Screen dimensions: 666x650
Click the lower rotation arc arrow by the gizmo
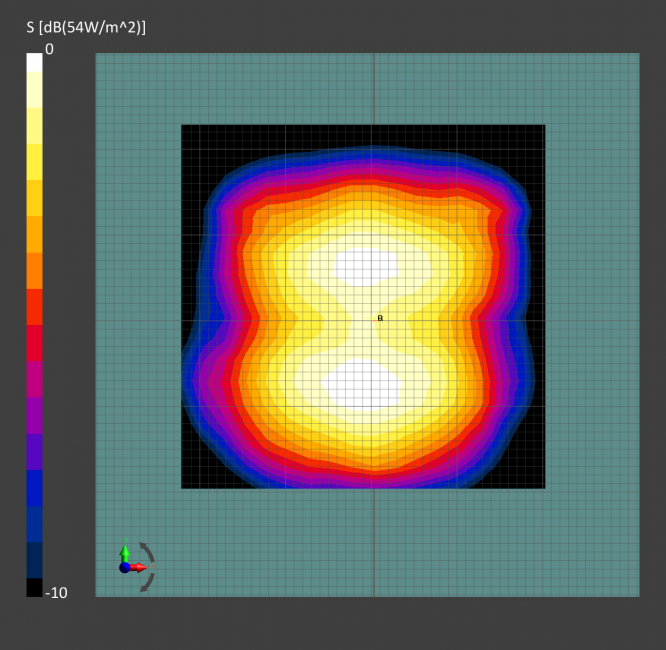click(x=147, y=583)
